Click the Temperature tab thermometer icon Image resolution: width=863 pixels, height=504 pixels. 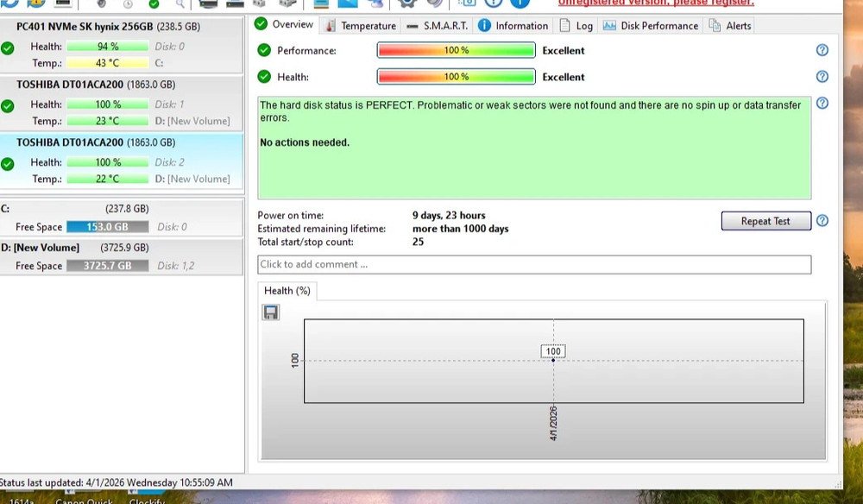pos(331,25)
